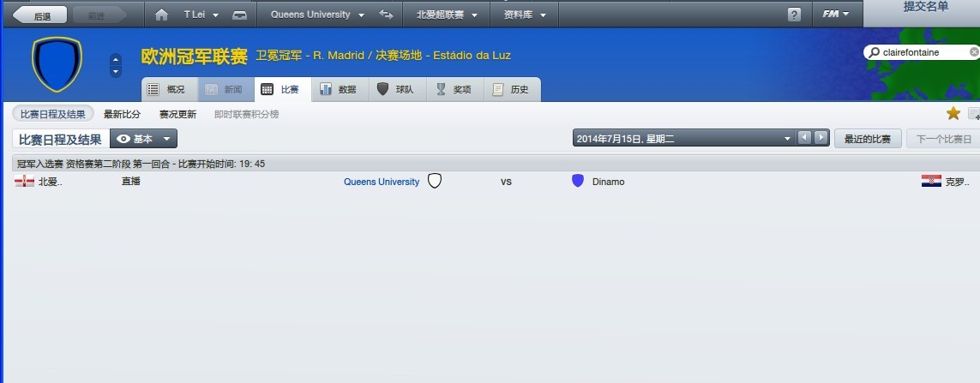
Task: Click the swap arrows icon after Queens University
Action: click(x=386, y=15)
